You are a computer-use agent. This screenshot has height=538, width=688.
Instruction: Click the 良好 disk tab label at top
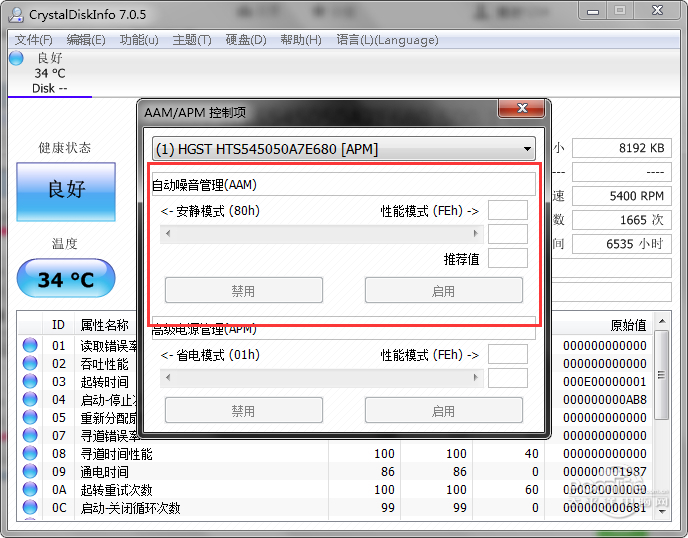[50, 58]
